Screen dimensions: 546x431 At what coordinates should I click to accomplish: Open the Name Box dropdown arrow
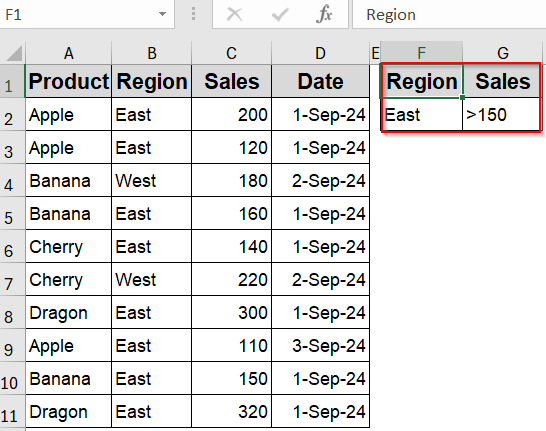[x=162, y=14]
